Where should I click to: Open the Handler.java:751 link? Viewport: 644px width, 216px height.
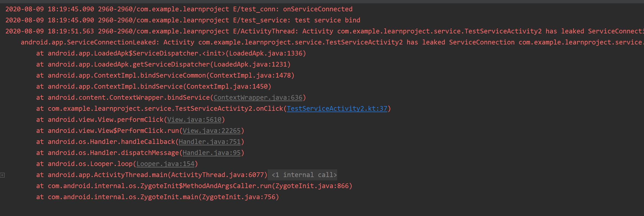click(x=210, y=142)
